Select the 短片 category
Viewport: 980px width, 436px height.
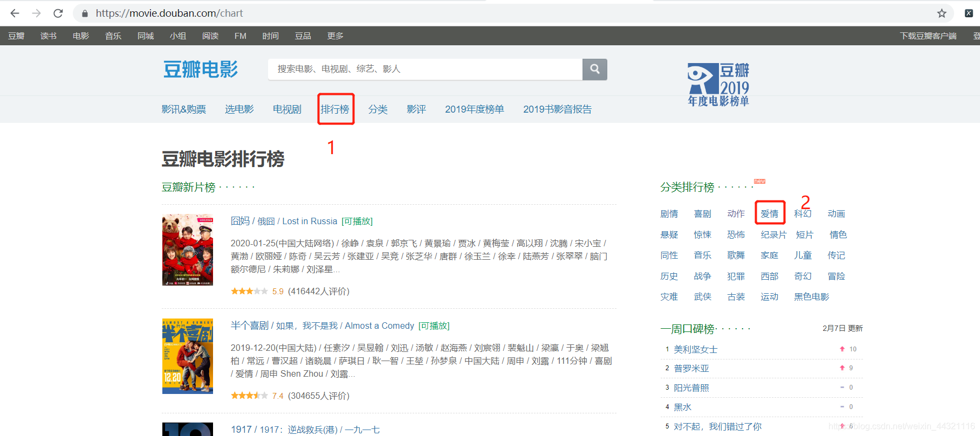pos(805,235)
